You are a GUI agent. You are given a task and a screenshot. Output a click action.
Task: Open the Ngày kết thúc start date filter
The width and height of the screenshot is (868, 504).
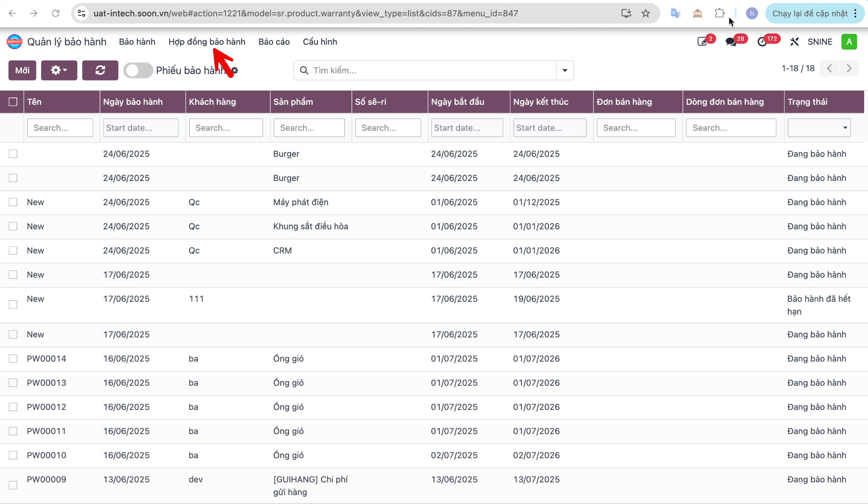[550, 128]
